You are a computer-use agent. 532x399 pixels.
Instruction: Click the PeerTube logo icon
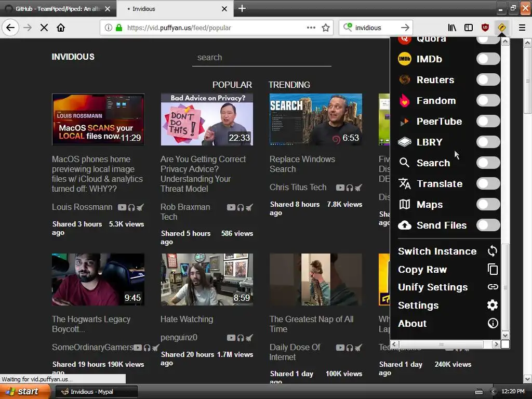coord(404,122)
